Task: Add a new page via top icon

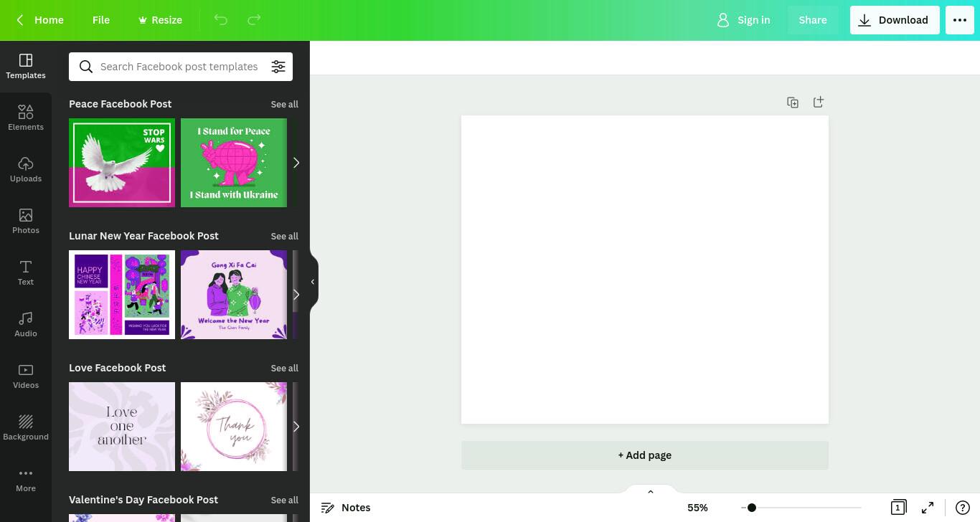Action: coord(819,102)
